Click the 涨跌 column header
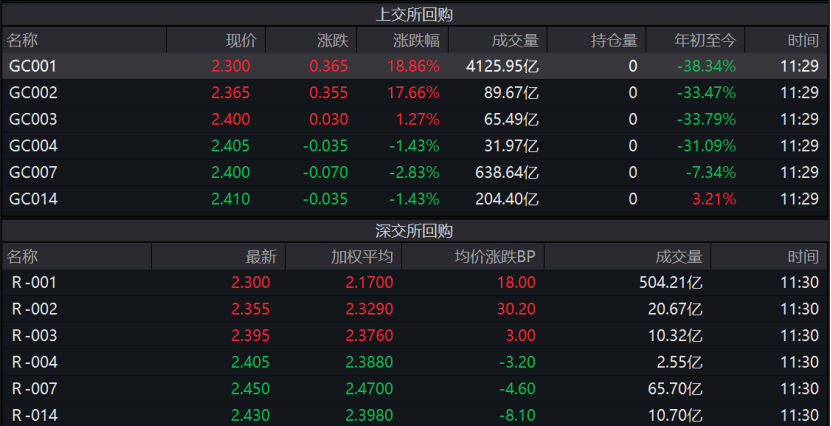Screen dimensions: 831x426 pos(332,40)
